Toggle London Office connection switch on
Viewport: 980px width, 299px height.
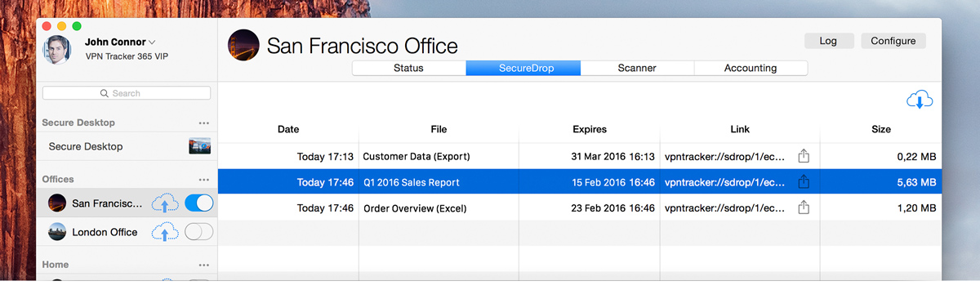[199, 232]
